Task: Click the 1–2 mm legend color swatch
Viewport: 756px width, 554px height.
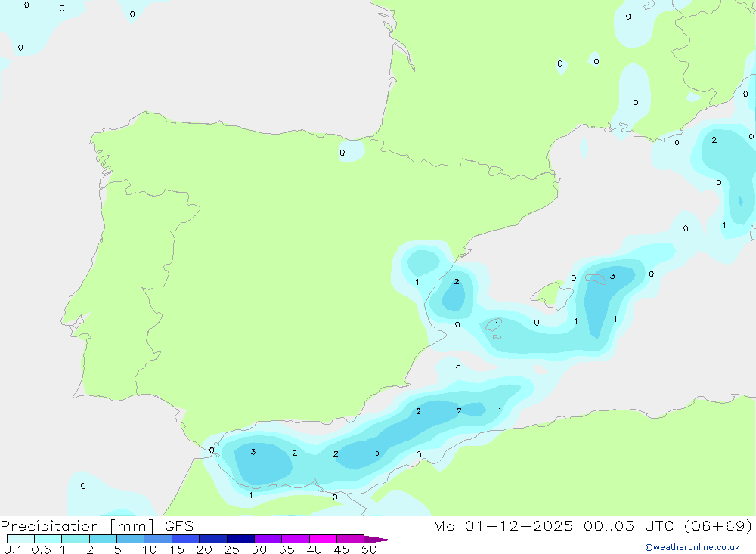Action: 76,539
